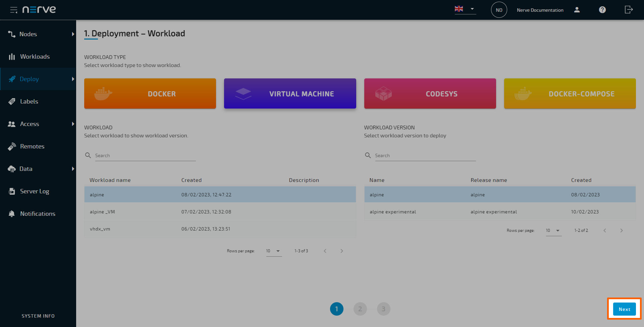Click the logout icon in top bar
644x327 pixels.
click(x=629, y=10)
